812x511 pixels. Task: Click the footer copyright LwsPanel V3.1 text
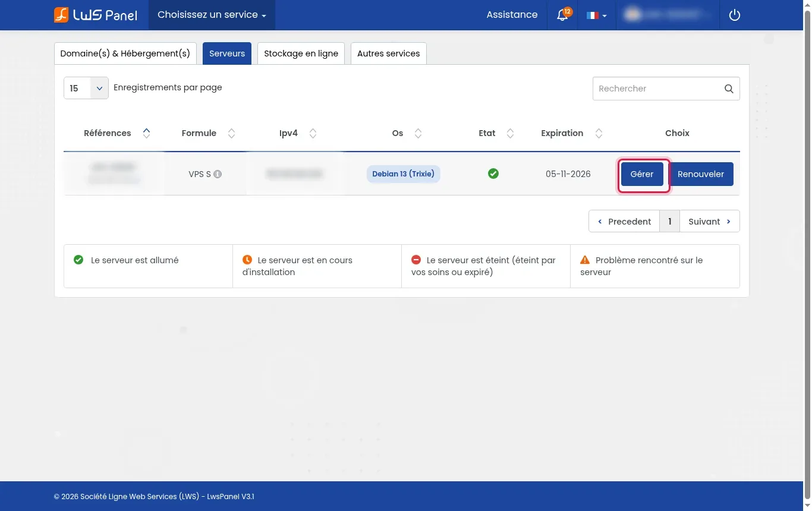point(154,497)
